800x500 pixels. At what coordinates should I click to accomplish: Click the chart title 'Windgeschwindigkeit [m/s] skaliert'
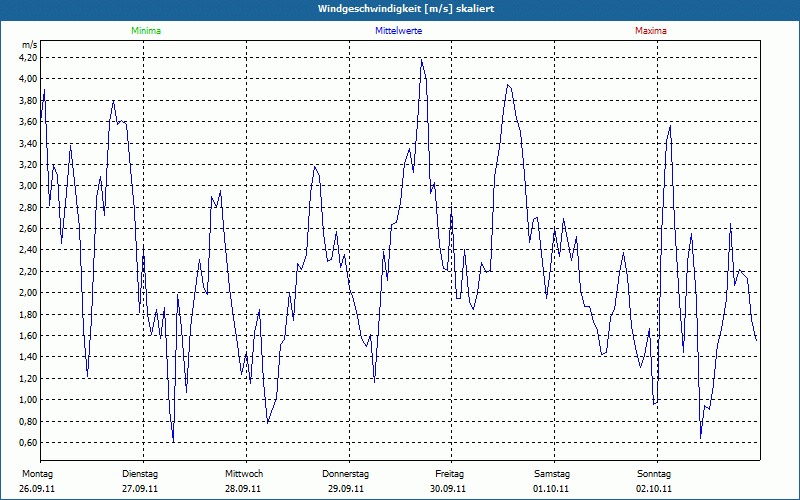pos(406,9)
